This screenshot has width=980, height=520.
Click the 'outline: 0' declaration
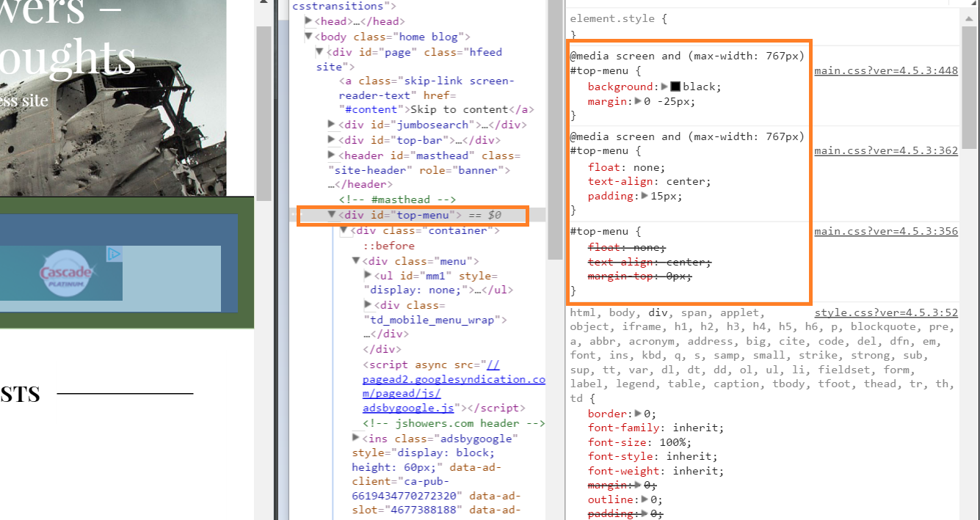[625, 499]
